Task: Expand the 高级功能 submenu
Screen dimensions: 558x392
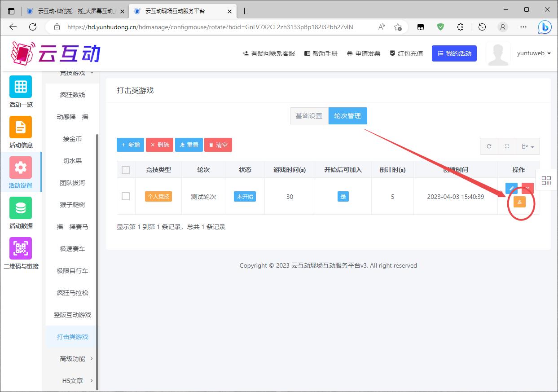Action: (x=73, y=358)
